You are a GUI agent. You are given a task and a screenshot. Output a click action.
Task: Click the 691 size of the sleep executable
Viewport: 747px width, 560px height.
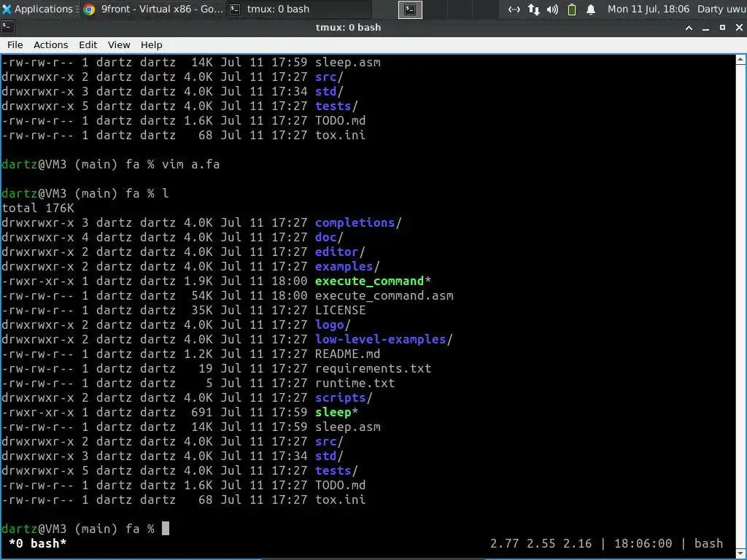pos(202,413)
